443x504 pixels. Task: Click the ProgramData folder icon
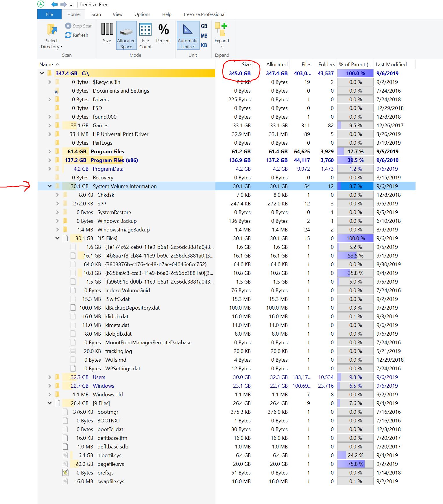click(57, 169)
